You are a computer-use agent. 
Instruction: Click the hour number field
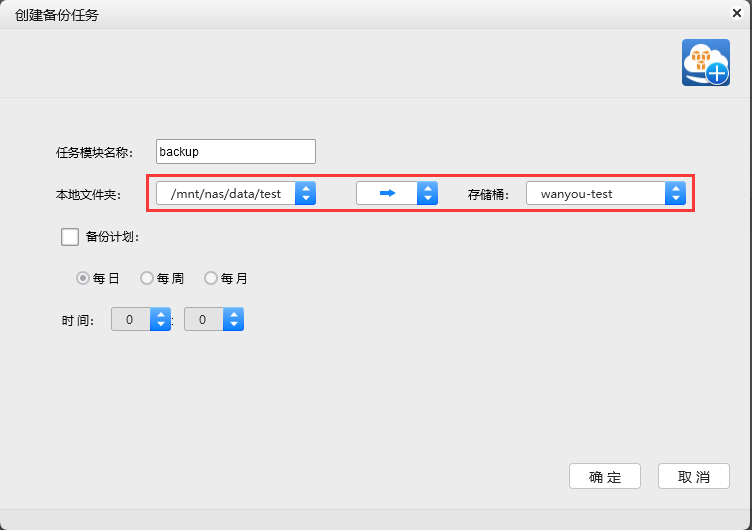tap(130, 320)
